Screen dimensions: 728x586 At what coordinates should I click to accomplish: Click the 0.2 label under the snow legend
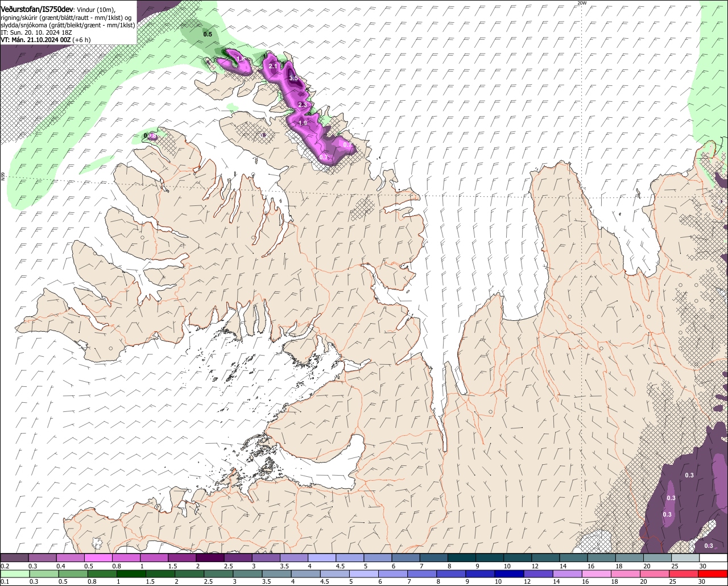5,566
